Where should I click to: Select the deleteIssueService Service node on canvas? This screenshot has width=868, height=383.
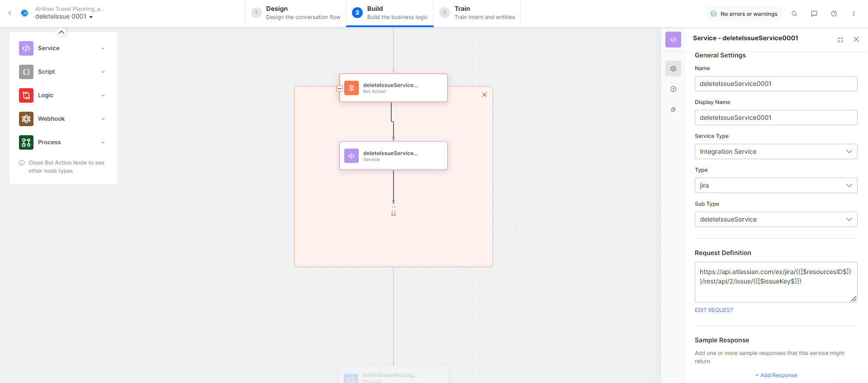[393, 156]
